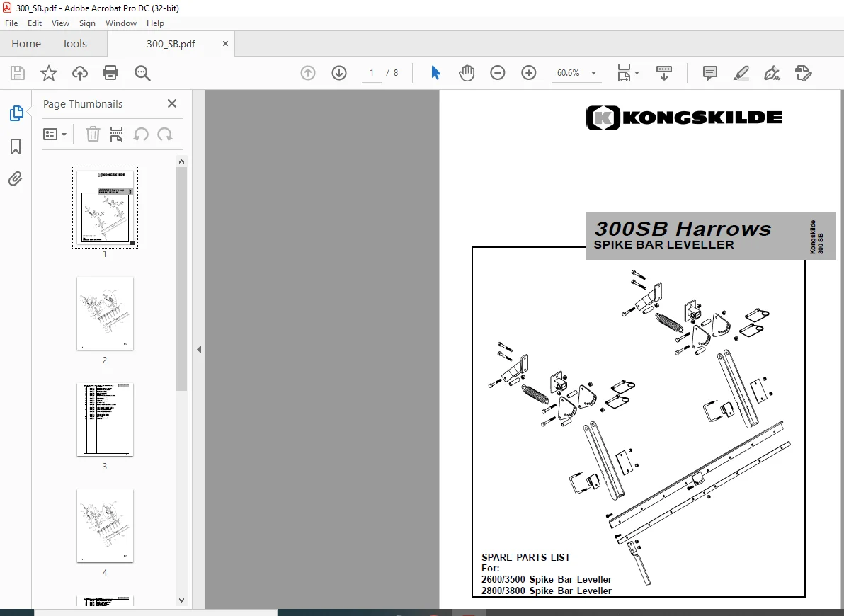Click the '300SB Harrows' heading text
844x616 pixels.
click(x=683, y=228)
